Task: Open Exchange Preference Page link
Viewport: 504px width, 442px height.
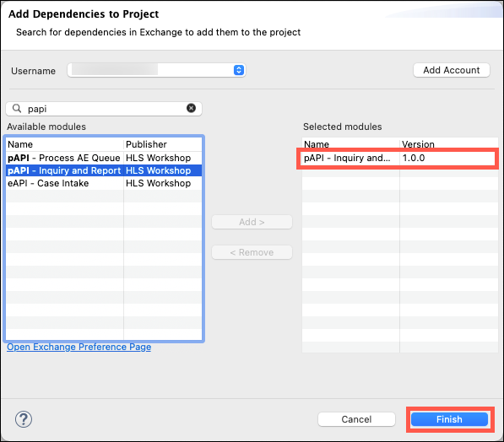Action: pos(79,347)
